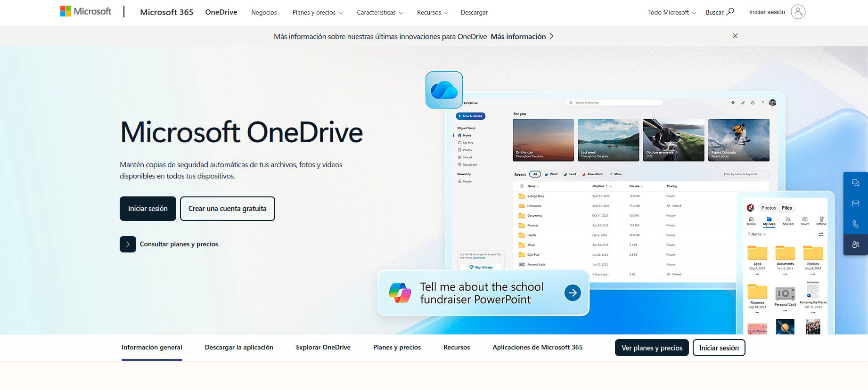The width and height of the screenshot is (868, 390).
Task: Click Crear una cuenta gratuita button
Action: coord(227,209)
